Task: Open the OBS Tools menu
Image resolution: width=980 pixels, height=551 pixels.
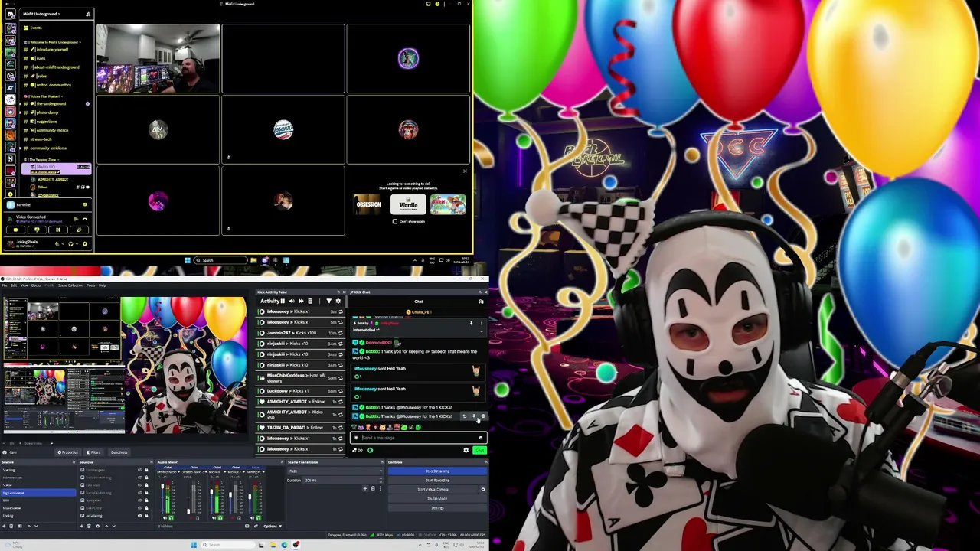Action: pyautogui.click(x=90, y=285)
